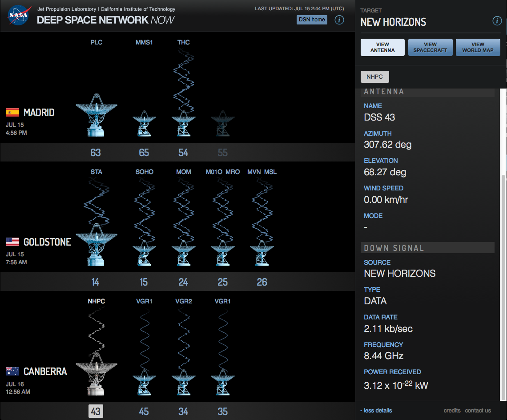Image resolution: width=507 pixels, height=420 pixels.
Task: Select the MVN spacecraft label
Action: click(x=254, y=172)
